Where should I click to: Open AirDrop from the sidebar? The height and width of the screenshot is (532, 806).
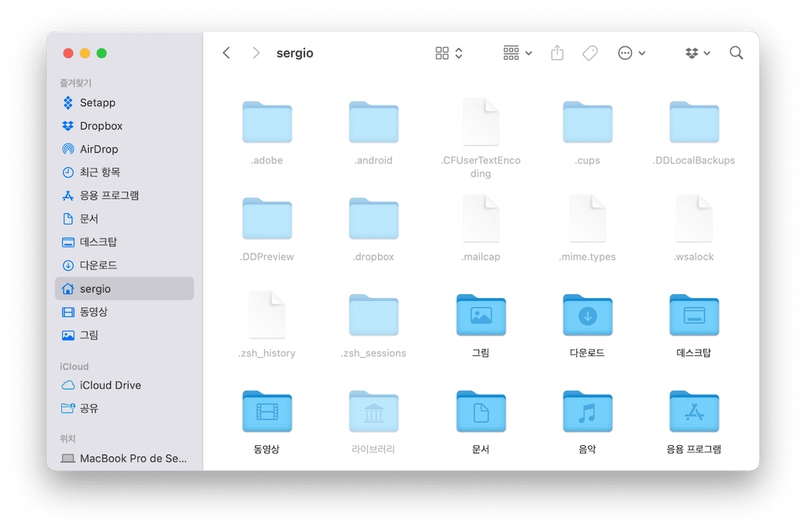[98, 149]
